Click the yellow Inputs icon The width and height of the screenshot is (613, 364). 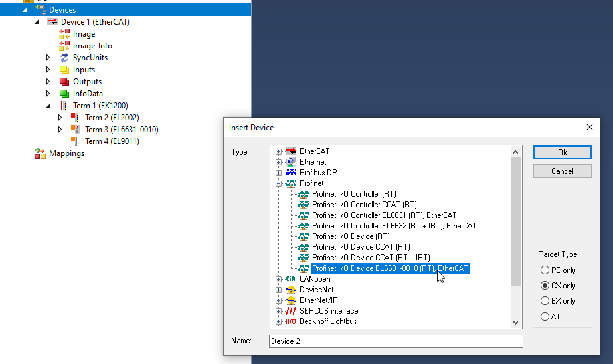(x=64, y=70)
